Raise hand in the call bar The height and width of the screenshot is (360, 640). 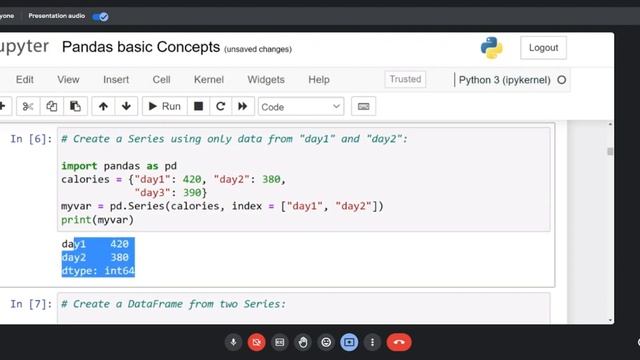(x=303, y=342)
